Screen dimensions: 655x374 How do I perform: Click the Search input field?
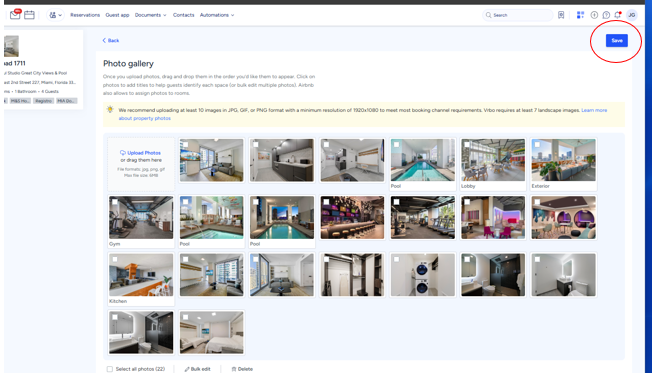coord(518,15)
